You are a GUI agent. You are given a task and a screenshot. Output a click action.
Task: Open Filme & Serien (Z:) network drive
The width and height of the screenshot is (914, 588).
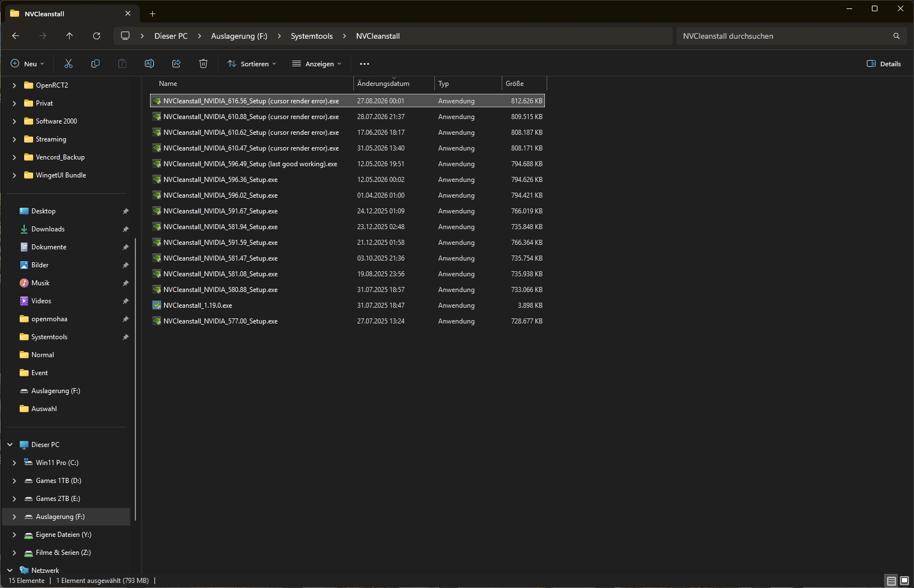[x=63, y=553]
